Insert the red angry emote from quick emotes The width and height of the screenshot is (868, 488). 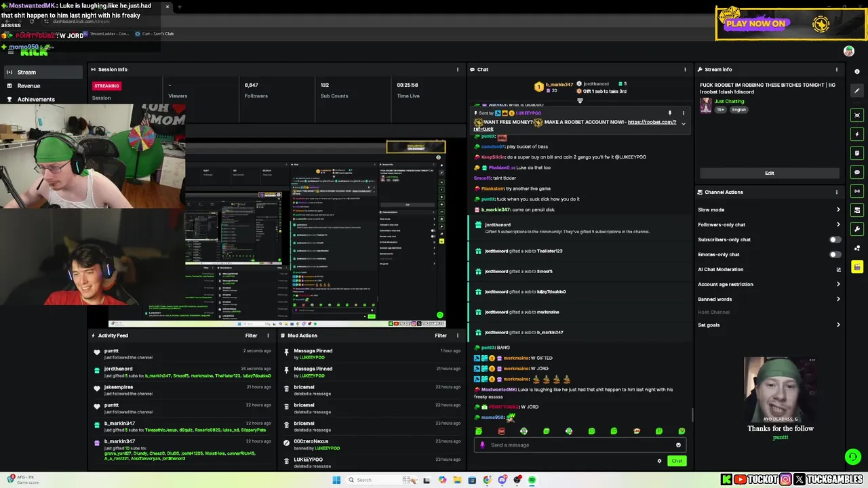[501, 431]
